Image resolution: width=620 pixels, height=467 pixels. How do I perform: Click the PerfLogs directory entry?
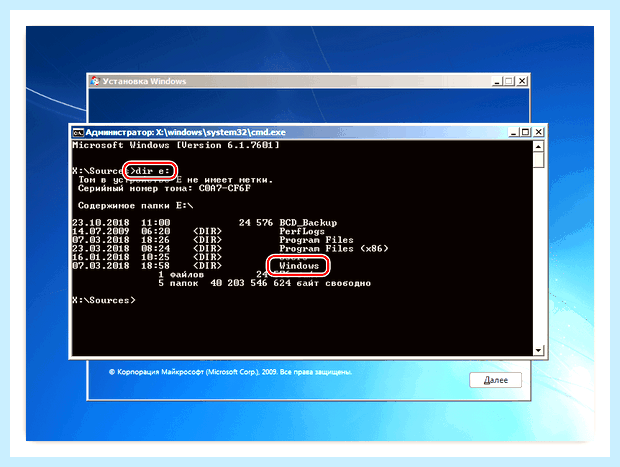coord(302,231)
